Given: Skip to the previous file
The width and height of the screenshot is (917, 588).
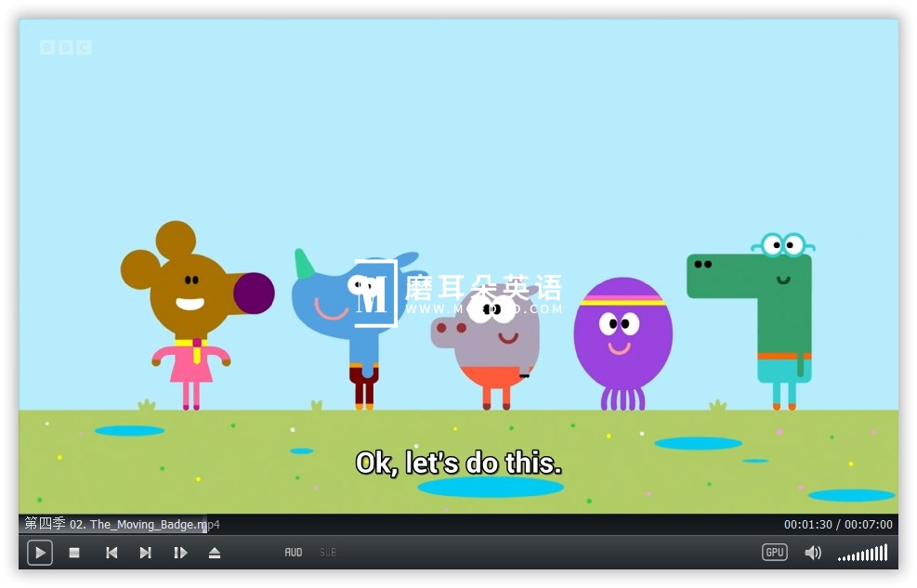Looking at the screenshot, I should point(111,553).
